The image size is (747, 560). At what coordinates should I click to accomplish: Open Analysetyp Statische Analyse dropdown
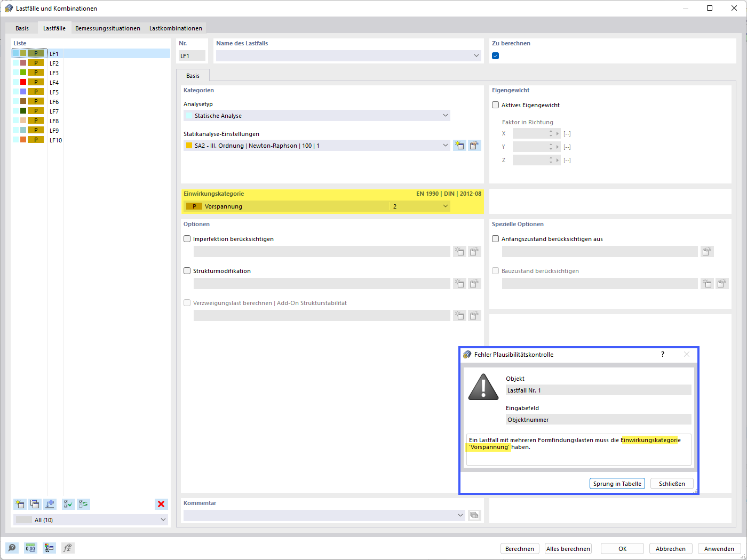point(446,115)
